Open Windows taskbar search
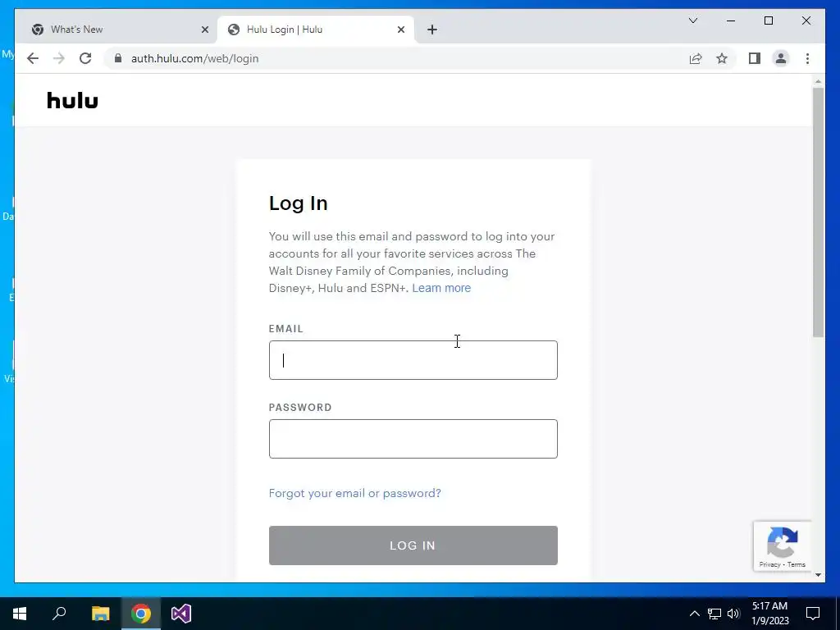 (59, 614)
